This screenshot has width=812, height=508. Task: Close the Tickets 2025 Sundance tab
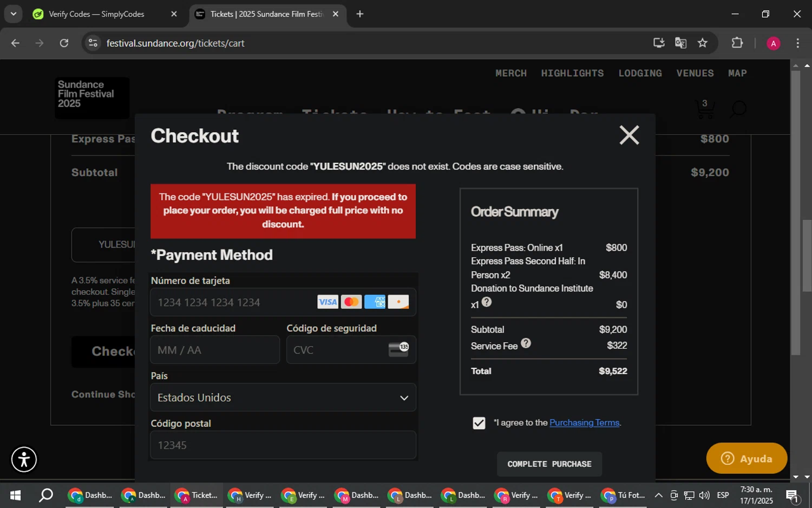[x=336, y=14]
